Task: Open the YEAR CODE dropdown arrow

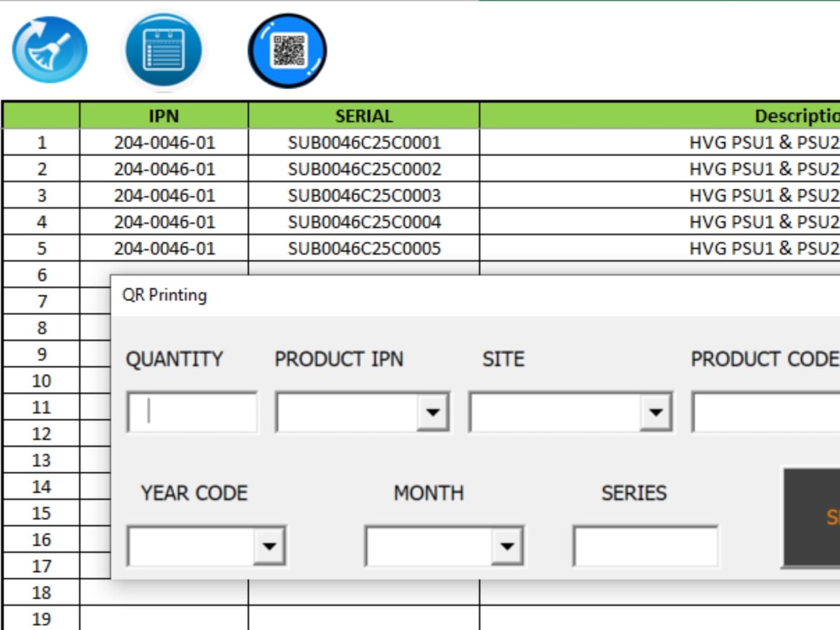Action: pyautogui.click(x=269, y=546)
